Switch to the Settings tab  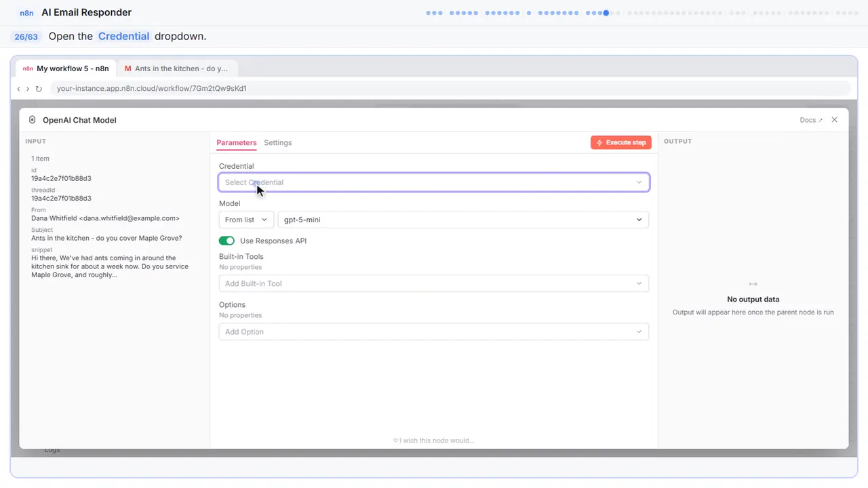(278, 142)
